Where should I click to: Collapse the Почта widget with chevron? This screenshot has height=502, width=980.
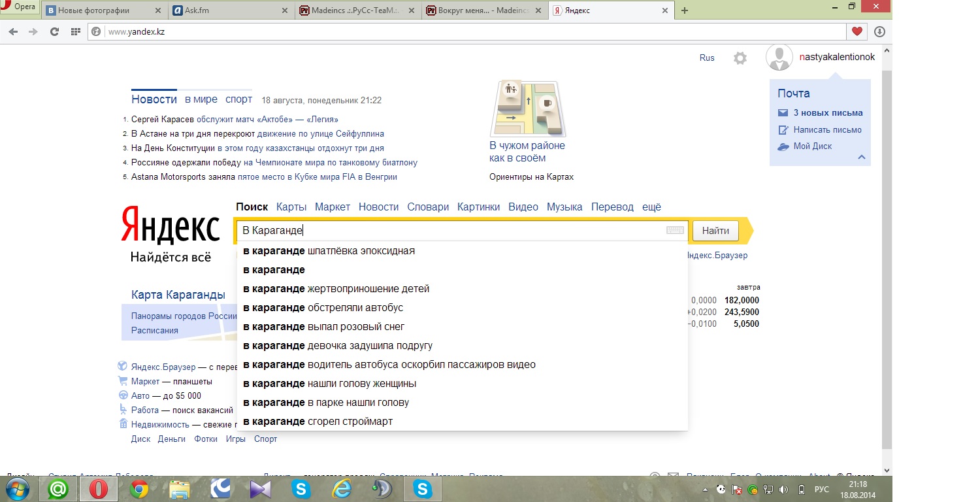click(x=861, y=157)
